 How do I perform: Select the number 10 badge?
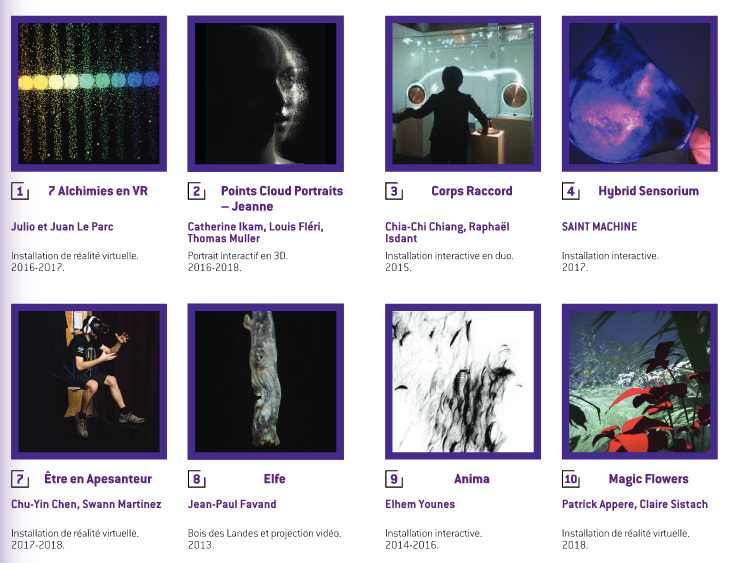coord(572,479)
